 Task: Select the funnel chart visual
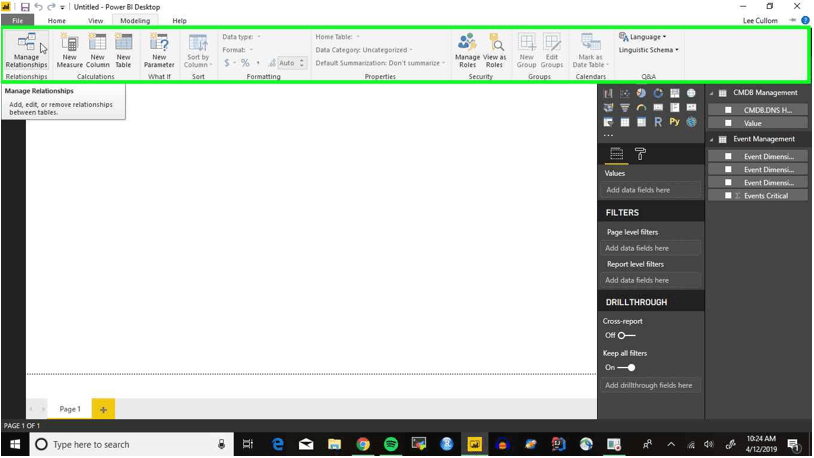[x=625, y=107]
